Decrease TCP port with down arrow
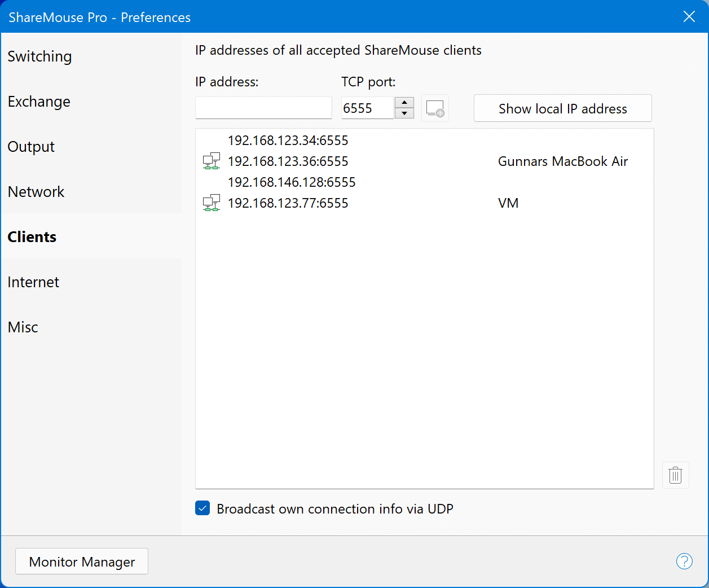 pos(404,113)
